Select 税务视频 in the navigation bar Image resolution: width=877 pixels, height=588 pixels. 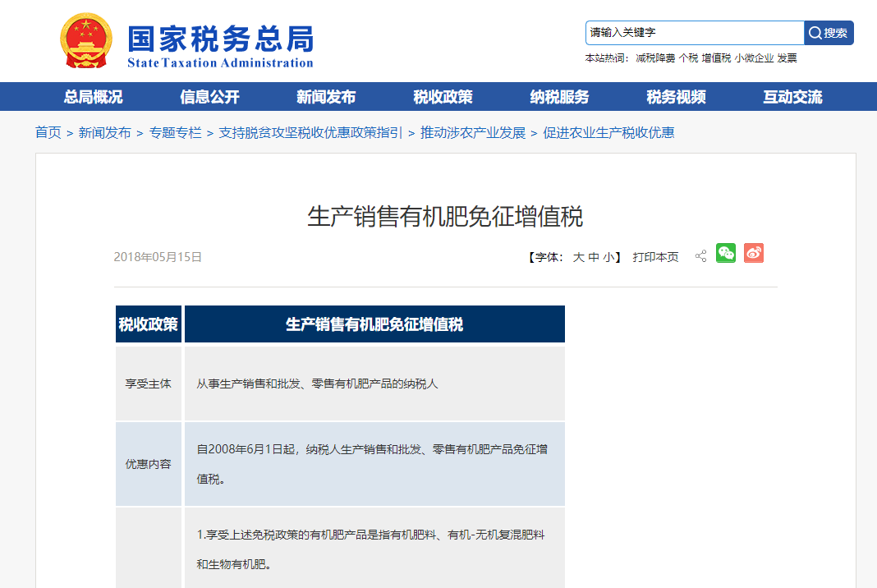pos(676,97)
